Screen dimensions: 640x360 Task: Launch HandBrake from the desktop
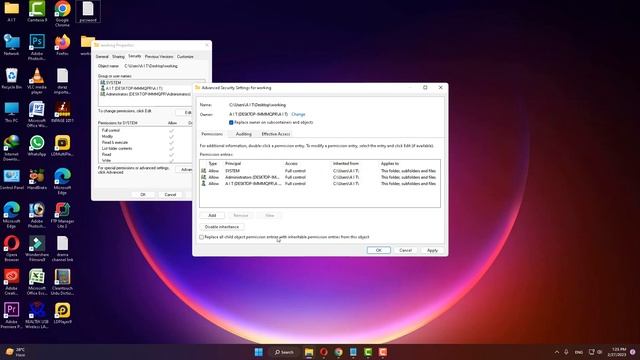(37, 179)
